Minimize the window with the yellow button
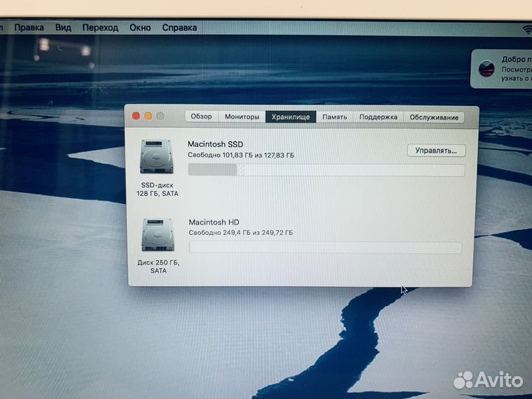The image size is (532, 399). click(149, 116)
